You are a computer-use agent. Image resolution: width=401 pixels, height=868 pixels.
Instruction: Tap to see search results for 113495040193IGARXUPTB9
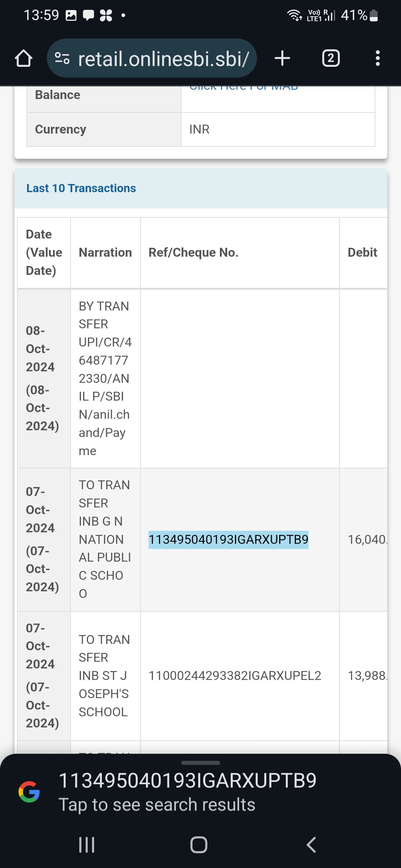click(x=188, y=792)
